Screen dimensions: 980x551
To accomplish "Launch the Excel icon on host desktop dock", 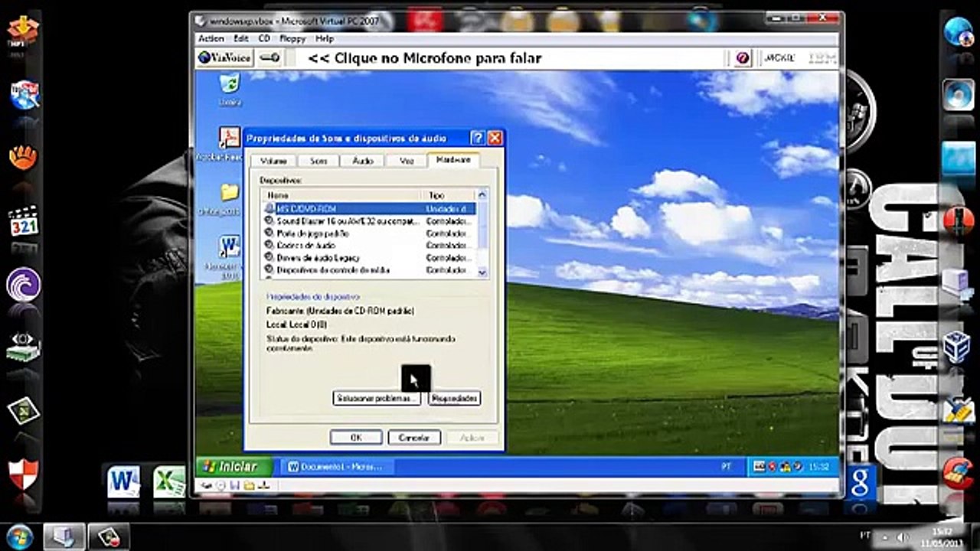I will pyautogui.click(x=169, y=481).
